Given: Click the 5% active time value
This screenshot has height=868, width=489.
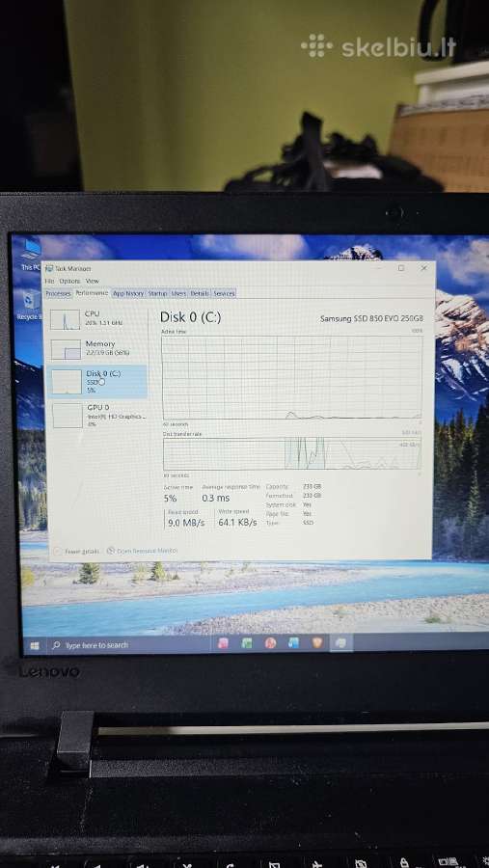Looking at the screenshot, I should [x=170, y=499].
